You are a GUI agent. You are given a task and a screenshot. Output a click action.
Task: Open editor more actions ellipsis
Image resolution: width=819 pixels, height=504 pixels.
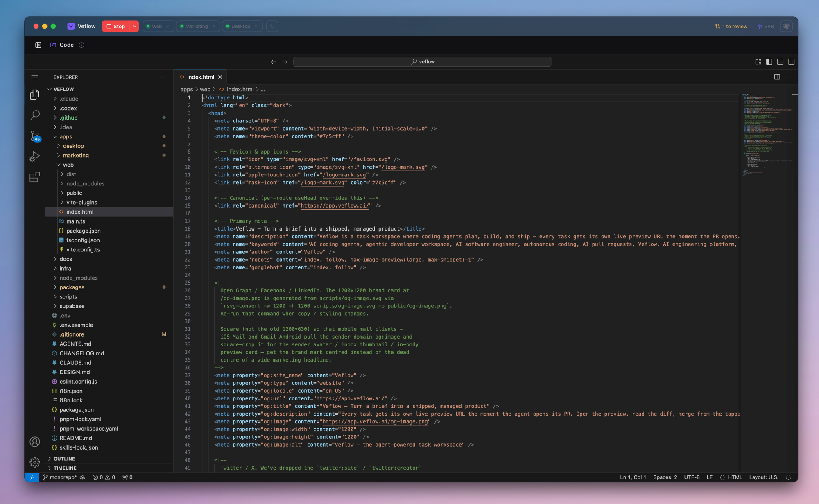coord(788,77)
